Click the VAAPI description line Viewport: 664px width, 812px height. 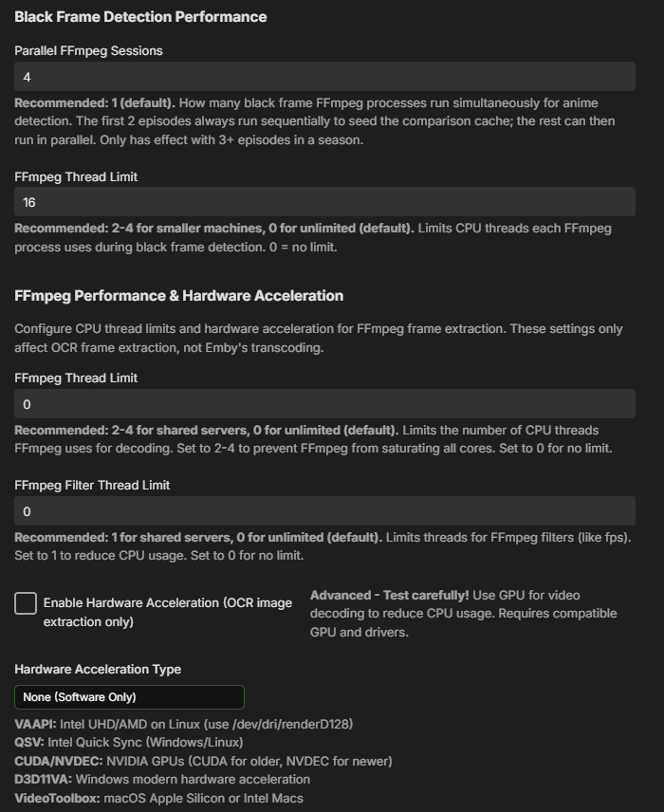point(184,724)
